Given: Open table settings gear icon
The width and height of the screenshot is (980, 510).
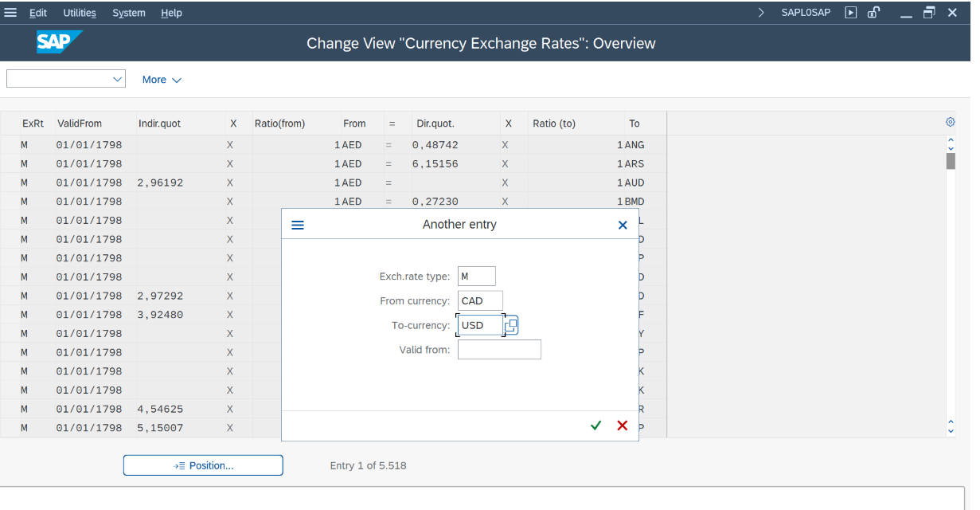Looking at the screenshot, I should [950, 123].
